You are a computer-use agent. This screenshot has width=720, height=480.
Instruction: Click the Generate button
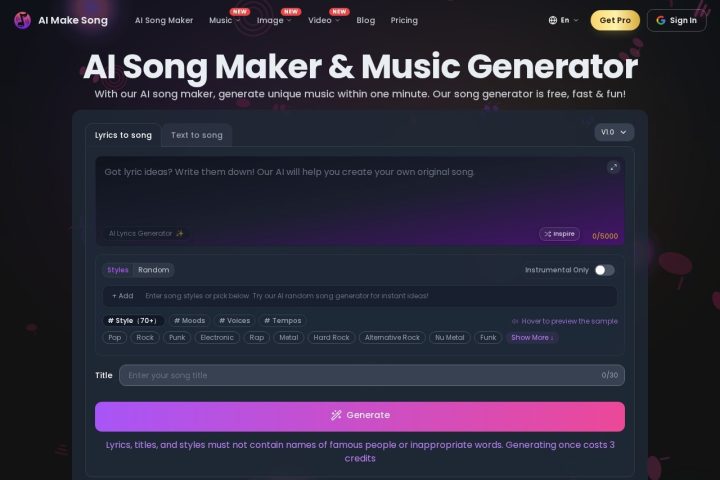pos(360,417)
